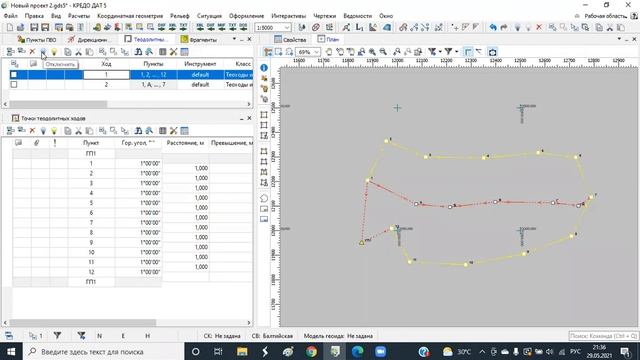
Task: Click the table settings icon in points toolbar
Action: click(184, 131)
